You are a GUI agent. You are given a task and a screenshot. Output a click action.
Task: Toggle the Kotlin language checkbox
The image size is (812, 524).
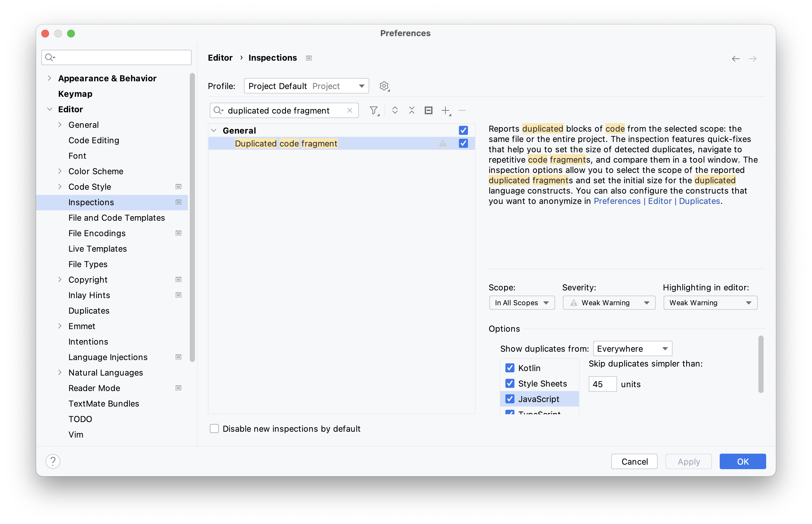(510, 368)
